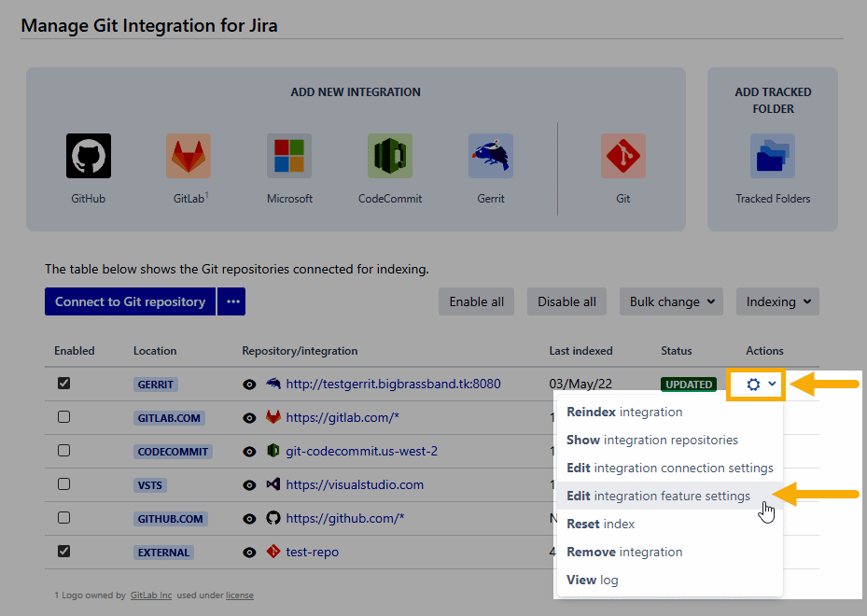Click the Git diamond logo in test-repo row
The image size is (867, 616).
point(273,552)
